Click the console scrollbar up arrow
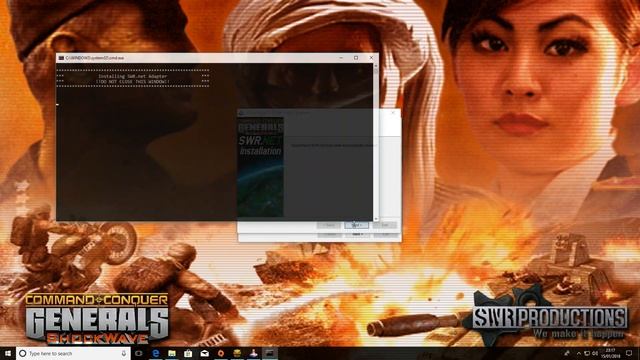Viewport: 640px width, 360px height. click(x=376, y=66)
